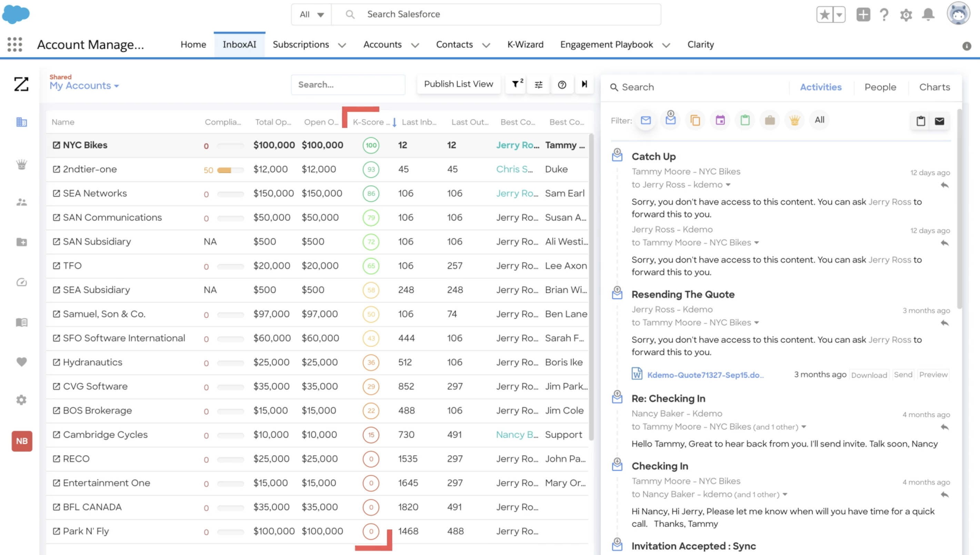
Task: Filter activities by calendar icon
Action: coord(720,120)
